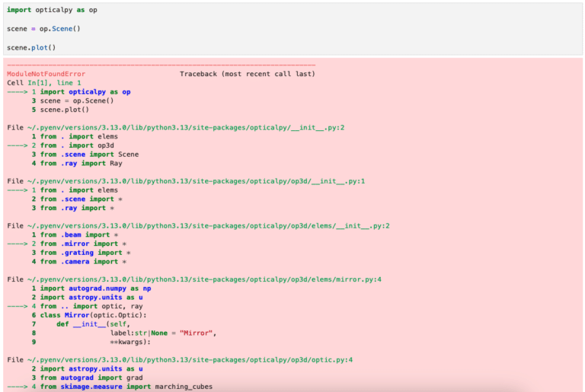Open the op3d/optic.py:4 file path

(x=180, y=359)
